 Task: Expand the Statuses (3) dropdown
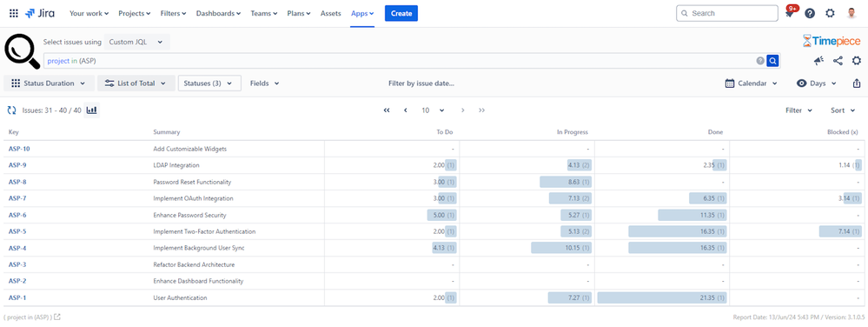209,83
